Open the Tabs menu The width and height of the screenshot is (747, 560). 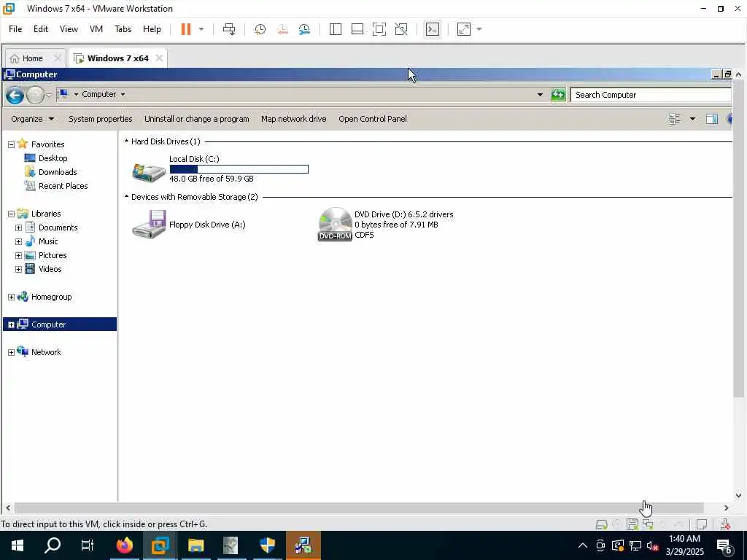click(x=123, y=29)
